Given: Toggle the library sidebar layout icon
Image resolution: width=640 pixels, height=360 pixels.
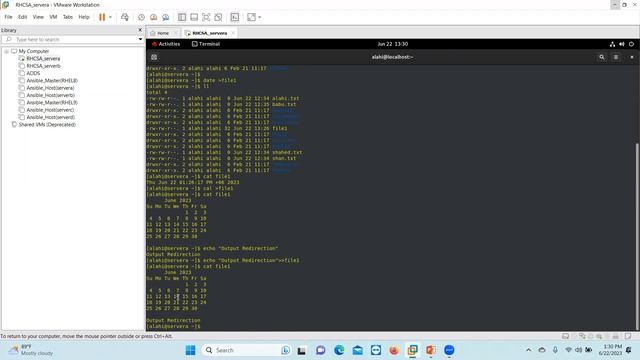Looking at the screenshot, I should tap(182, 17).
